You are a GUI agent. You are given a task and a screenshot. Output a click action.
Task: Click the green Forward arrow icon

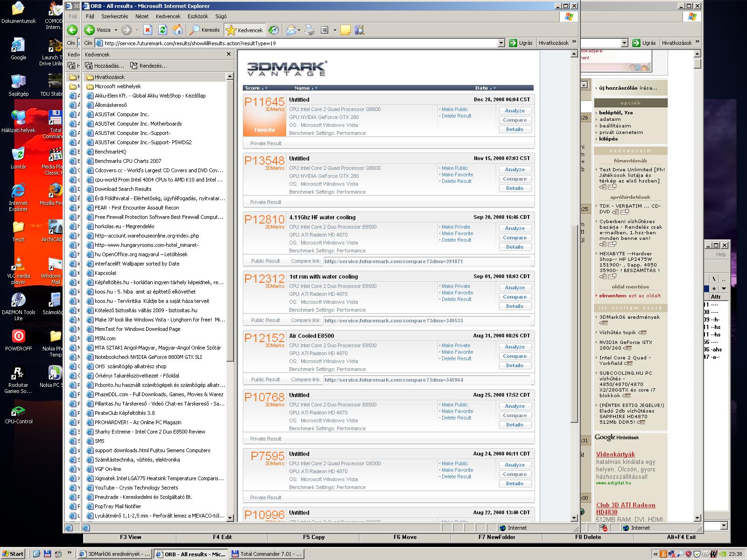(x=126, y=30)
